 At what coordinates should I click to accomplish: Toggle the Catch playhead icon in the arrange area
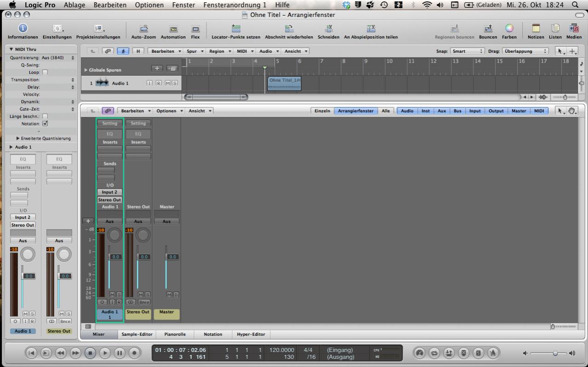[123, 51]
